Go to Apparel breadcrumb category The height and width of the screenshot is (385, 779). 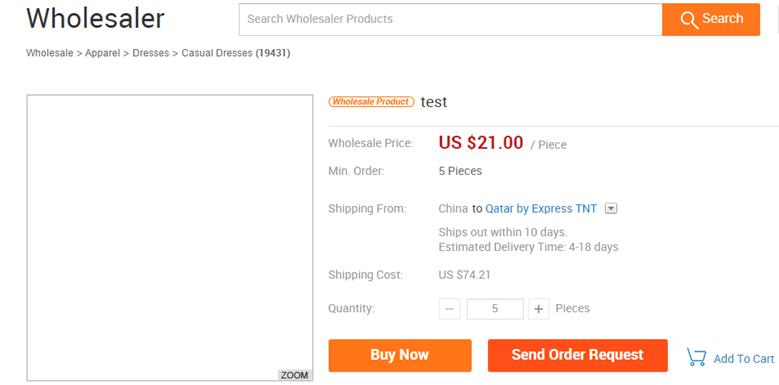tap(102, 53)
